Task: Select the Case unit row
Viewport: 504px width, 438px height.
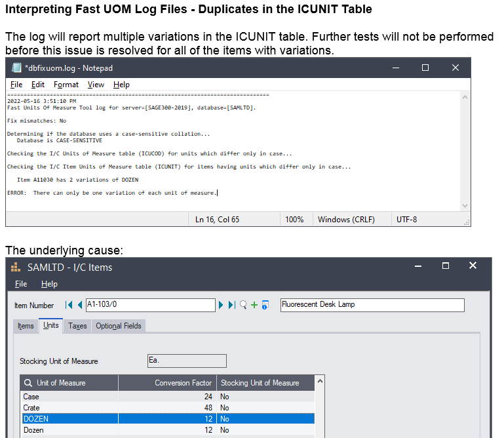Action: coord(167,397)
